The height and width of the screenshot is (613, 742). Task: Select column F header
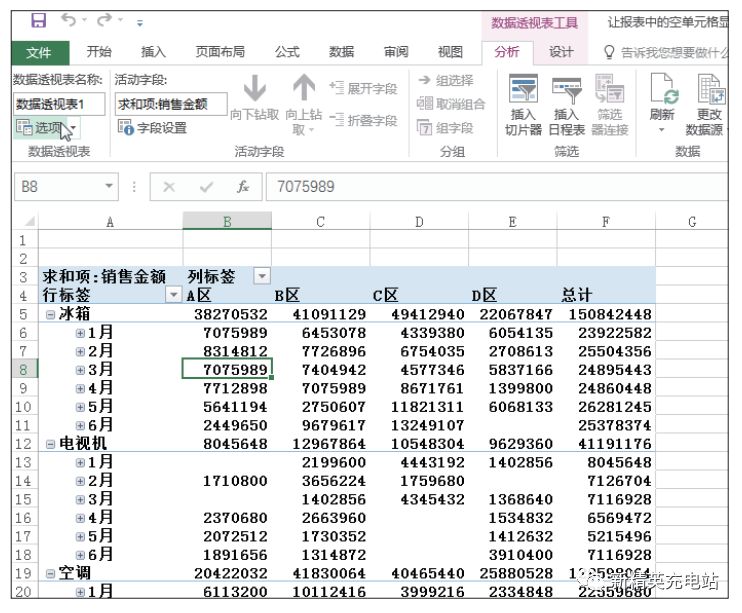pos(606,222)
